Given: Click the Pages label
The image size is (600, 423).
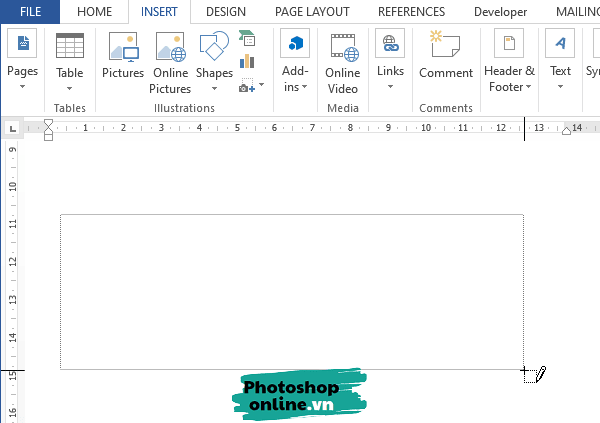Looking at the screenshot, I should coord(23,71).
